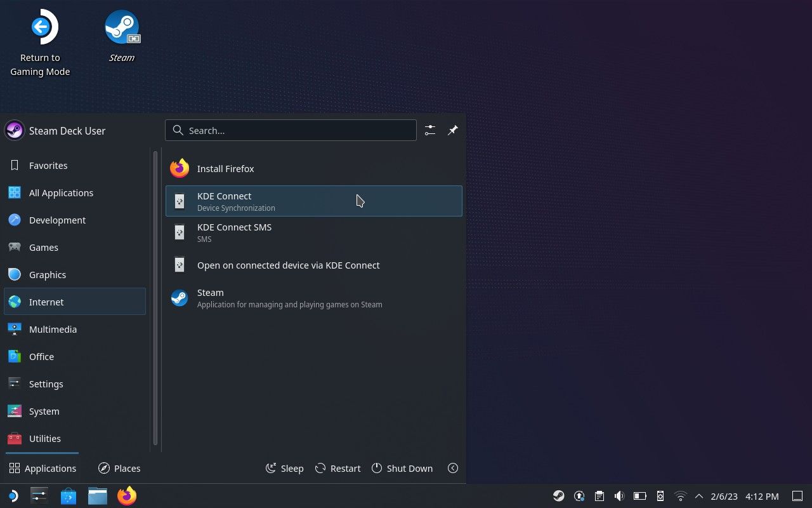Image resolution: width=812 pixels, height=508 pixels.
Task: Select the Office category
Action: (x=75, y=356)
